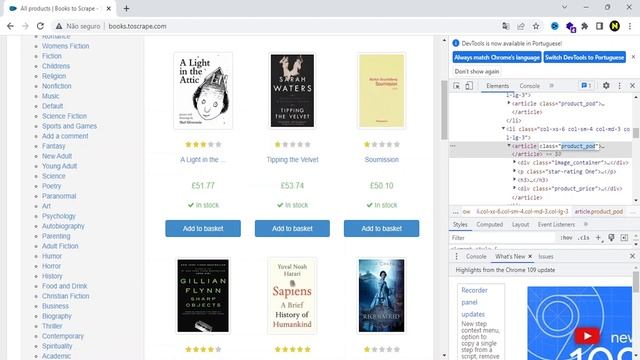Image resolution: width=640 pixels, height=360 pixels.
Task: Open the tab search chevron in the title bar
Action: pyautogui.click(x=564, y=7)
